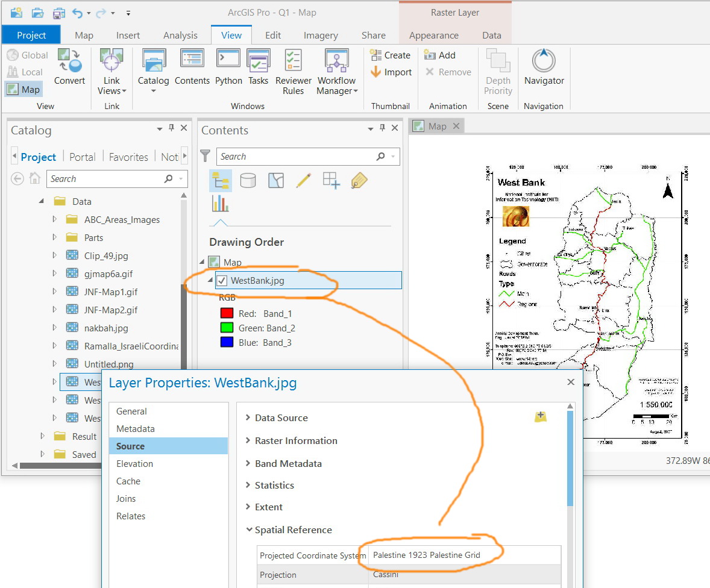Expand the ABC_Areas_Images folder

tap(54, 219)
